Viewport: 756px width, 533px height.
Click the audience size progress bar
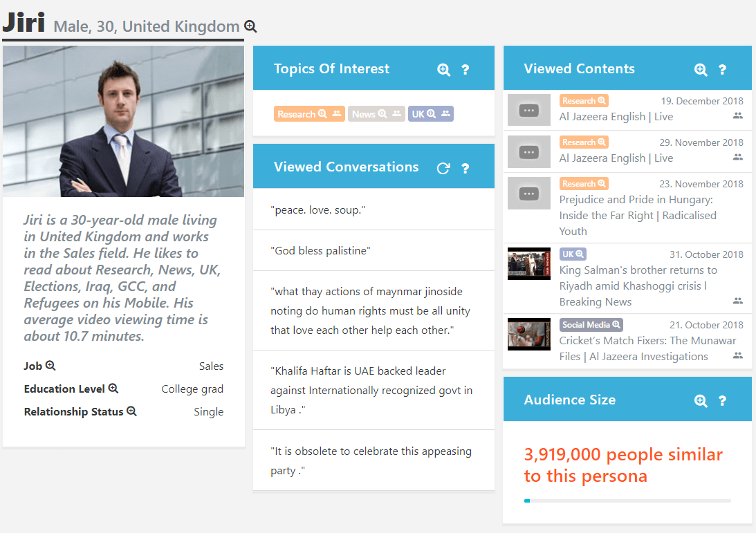pos(627,501)
